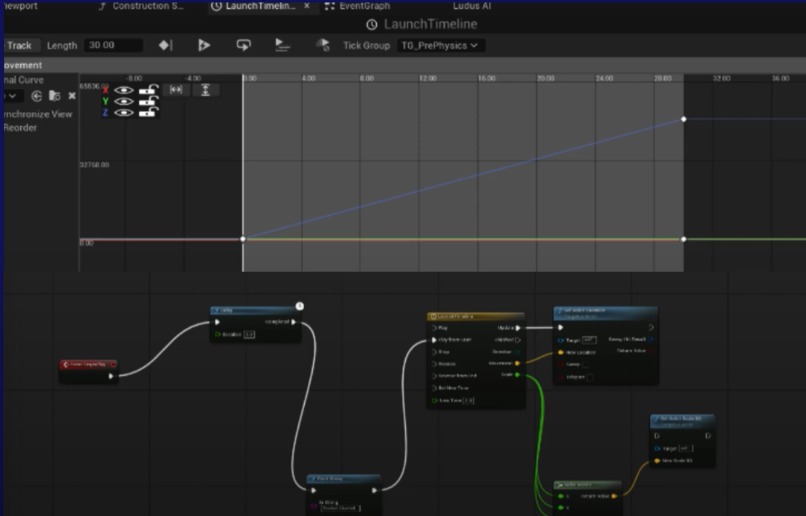806x516 pixels.
Task: Click the 12.00 label on the time ruler
Action: point(428,79)
